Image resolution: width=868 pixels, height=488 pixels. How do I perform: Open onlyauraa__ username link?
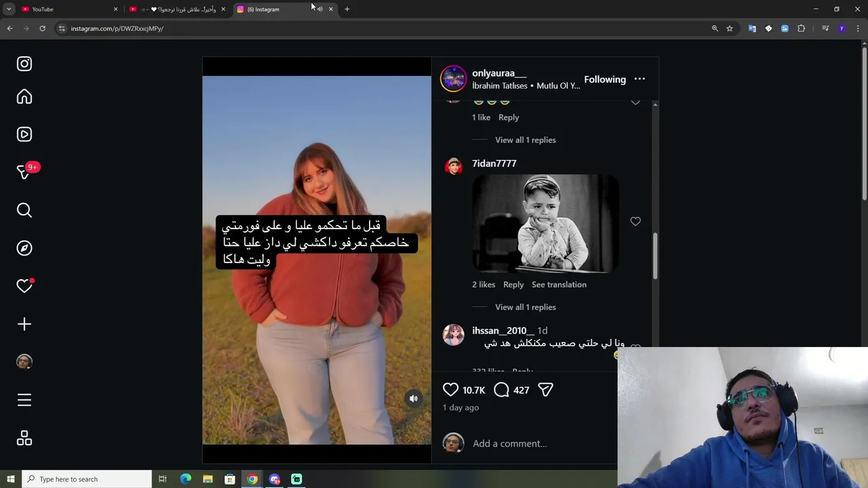(499, 73)
